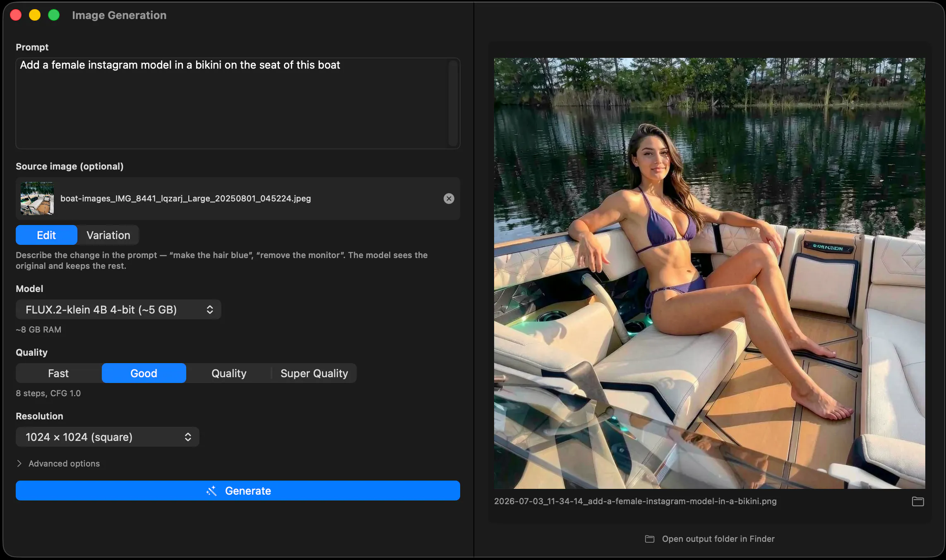946x560 pixels.
Task: Open the FLUX.2-klein model dropdown
Action: (118, 309)
